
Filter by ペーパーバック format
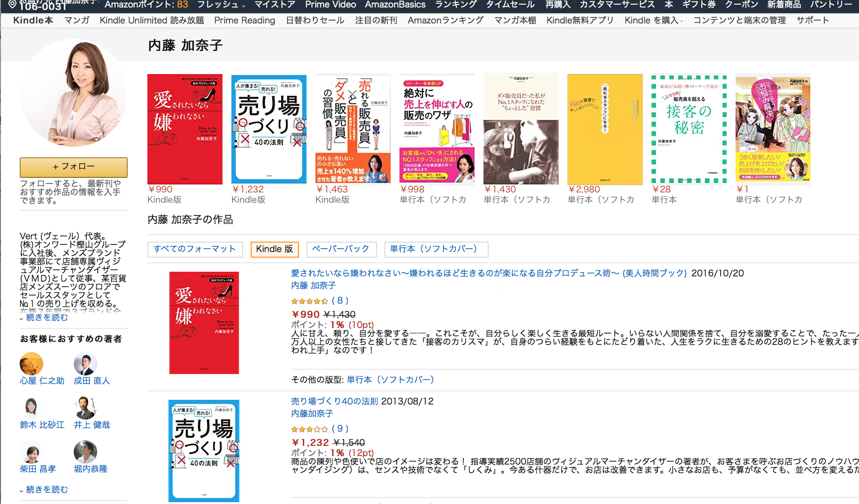click(341, 249)
